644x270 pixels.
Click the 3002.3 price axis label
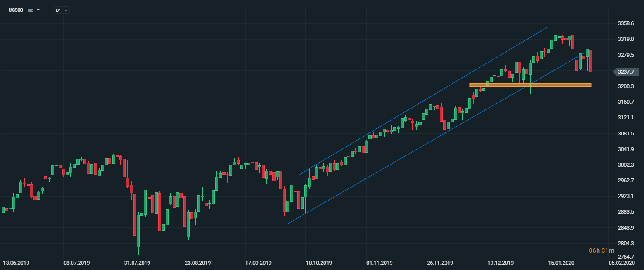[x=625, y=165]
